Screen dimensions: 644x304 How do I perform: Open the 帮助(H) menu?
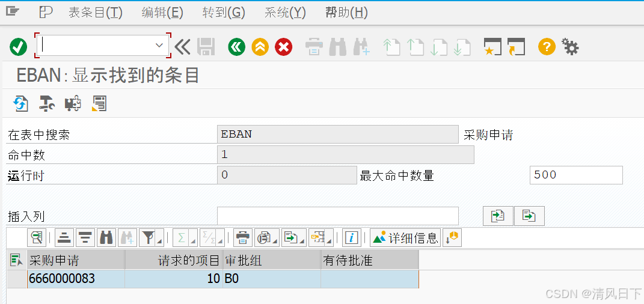pyautogui.click(x=346, y=13)
